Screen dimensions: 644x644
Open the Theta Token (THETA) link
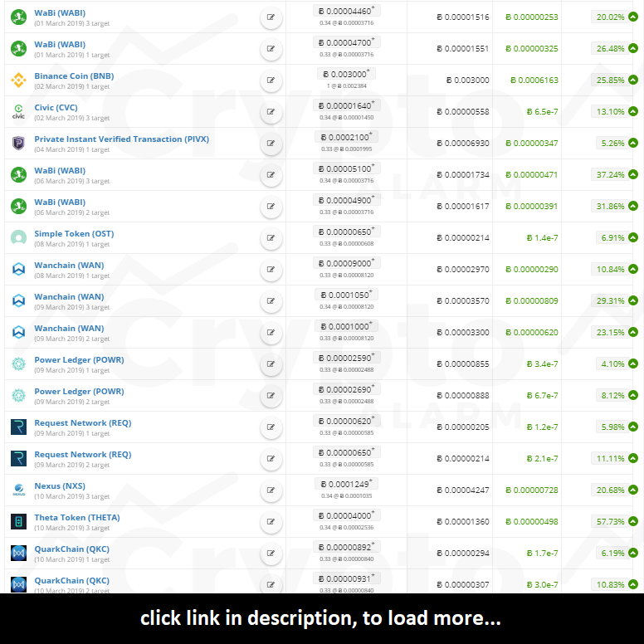click(x=77, y=518)
